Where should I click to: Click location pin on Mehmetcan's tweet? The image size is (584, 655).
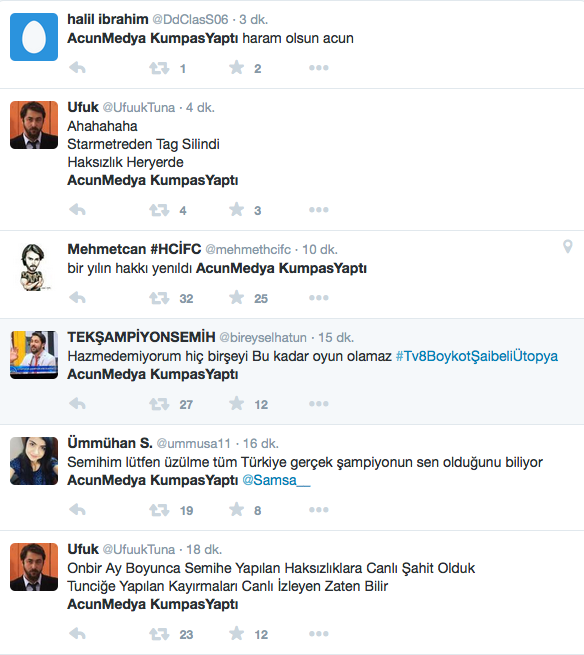coord(567,246)
